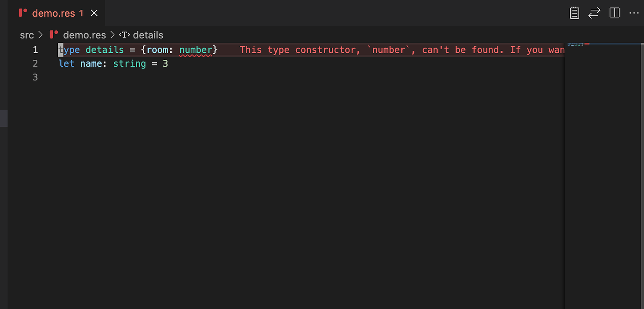The image size is (644, 309).
Task: Split the editor using the split layout icon
Action: (614, 13)
